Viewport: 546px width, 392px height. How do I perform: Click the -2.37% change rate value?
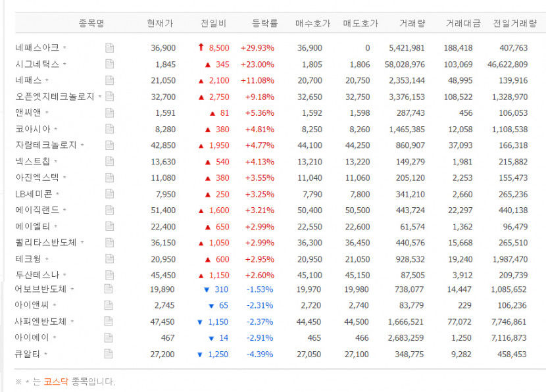[x=260, y=322]
